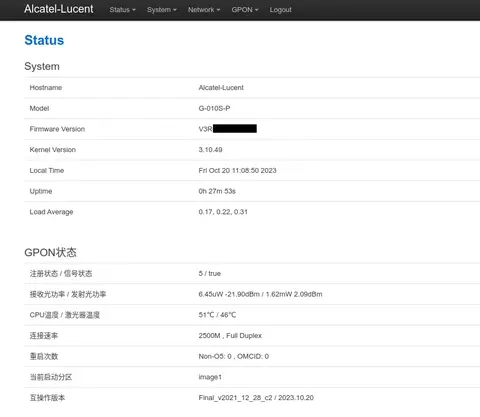Click the 注册状态 / 信号状态 label
This screenshot has height=417, width=480.
pos(61,273)
